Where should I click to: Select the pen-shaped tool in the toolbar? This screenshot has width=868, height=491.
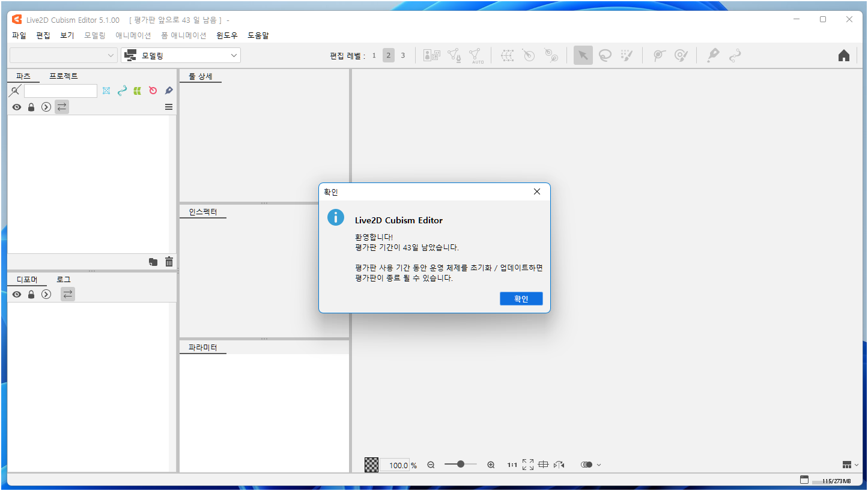pyautogui.click(x=713, y=56)
